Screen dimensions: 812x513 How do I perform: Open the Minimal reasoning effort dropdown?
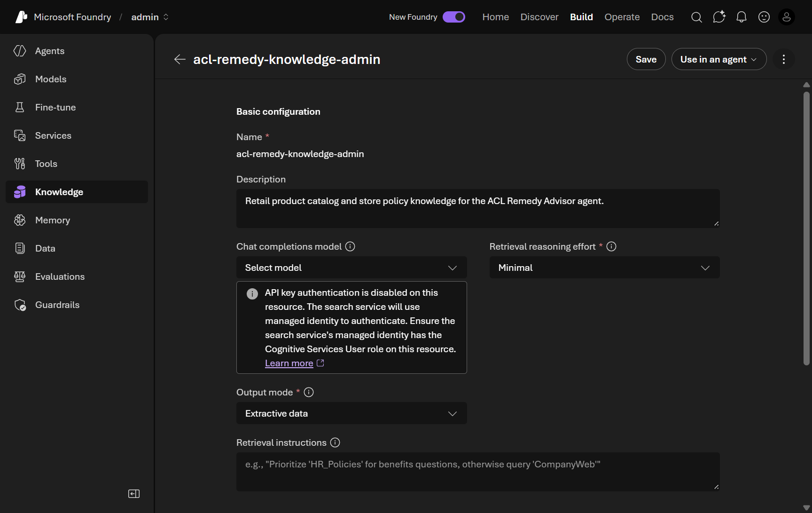point(604,268)
